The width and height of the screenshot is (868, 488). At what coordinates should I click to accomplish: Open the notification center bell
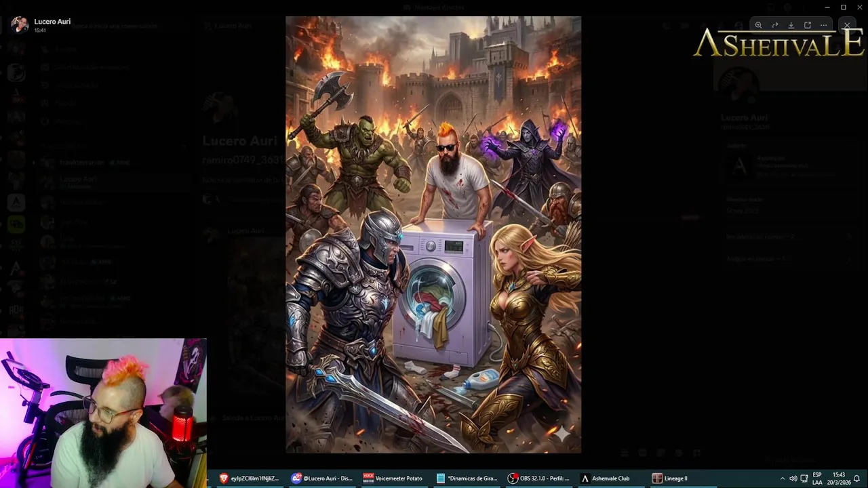click(857, 479)
